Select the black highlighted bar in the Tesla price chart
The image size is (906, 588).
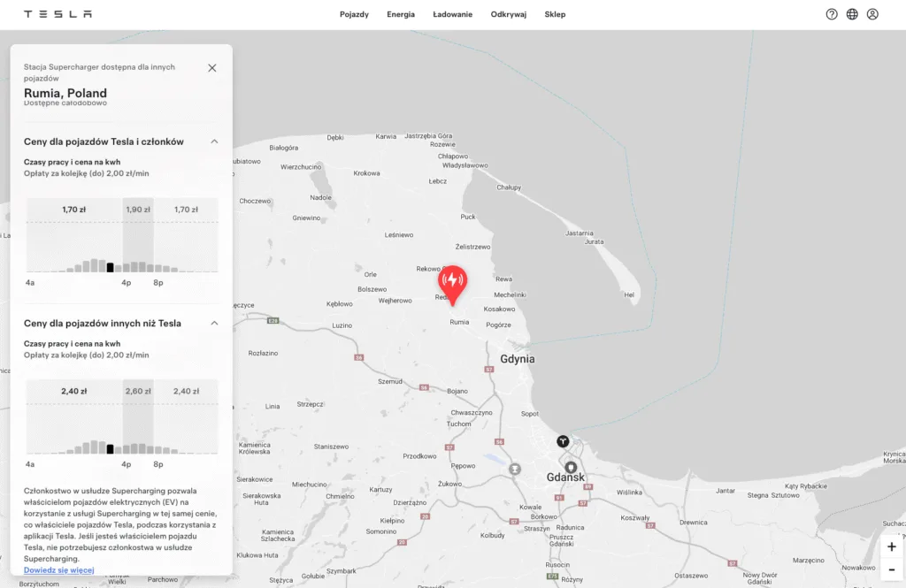click(x=110, y=265)
